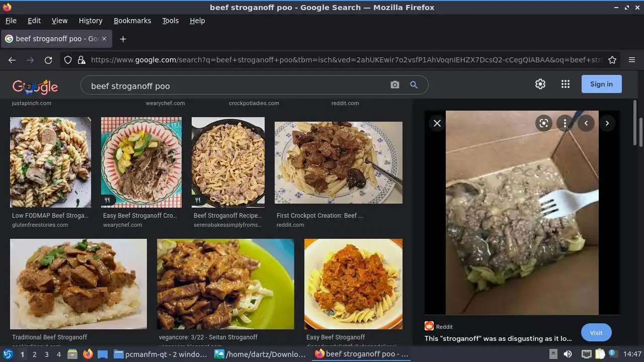Viewport: 644px width, 362px height.
Task: Click the crockpotladies.com source link
Action: pyautogui.click(x=254, y=103)
